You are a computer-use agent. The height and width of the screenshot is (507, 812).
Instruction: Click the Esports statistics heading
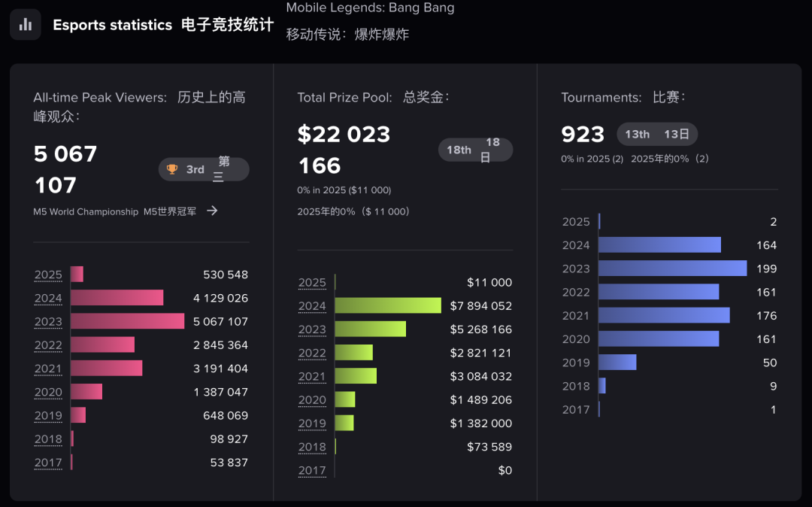point(112,25)
